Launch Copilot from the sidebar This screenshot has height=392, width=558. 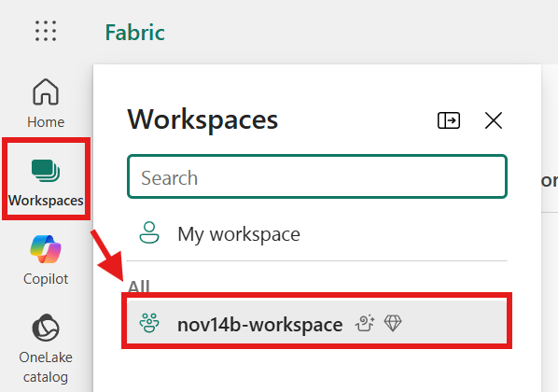tap(46, 260)
